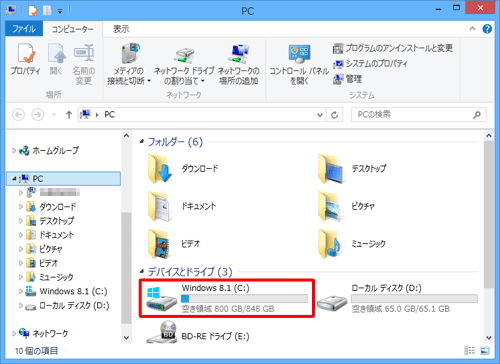Expand the Homegroup (ホームグループ) tree node
This screenshot has width=500, height=364.
(14, 151)
